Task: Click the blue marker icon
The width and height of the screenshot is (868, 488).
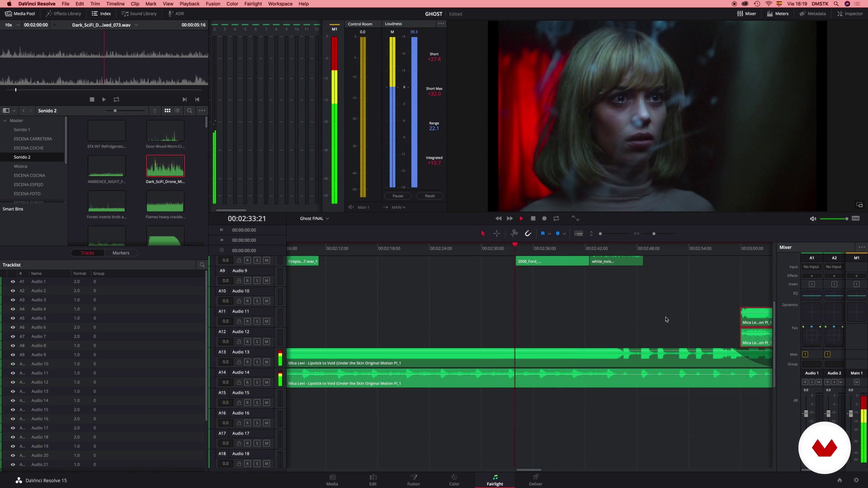Action: (x=557, y=234)
